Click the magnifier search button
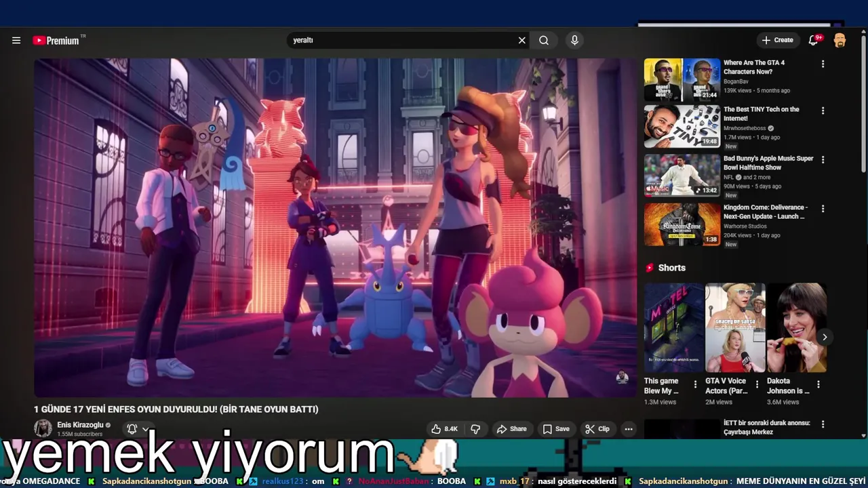Image resolution: width=868 pixels, height=488 pixels. (544, 40)
